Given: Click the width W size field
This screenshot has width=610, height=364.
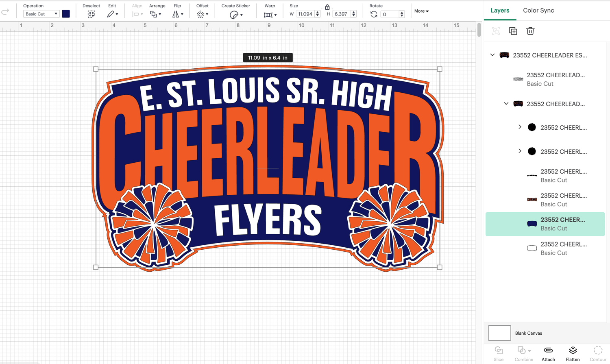Looking at the screenshot, I should [305, 14].
